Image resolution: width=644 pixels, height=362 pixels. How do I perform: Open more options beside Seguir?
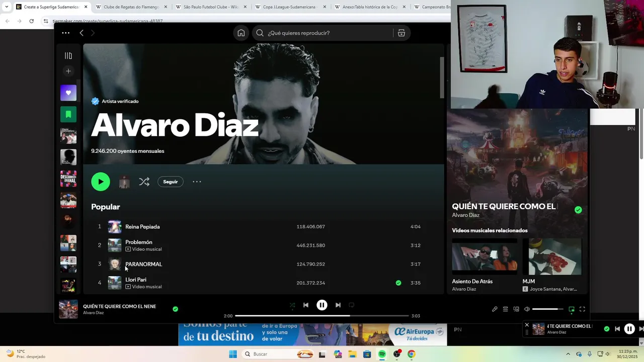[197, 182]
